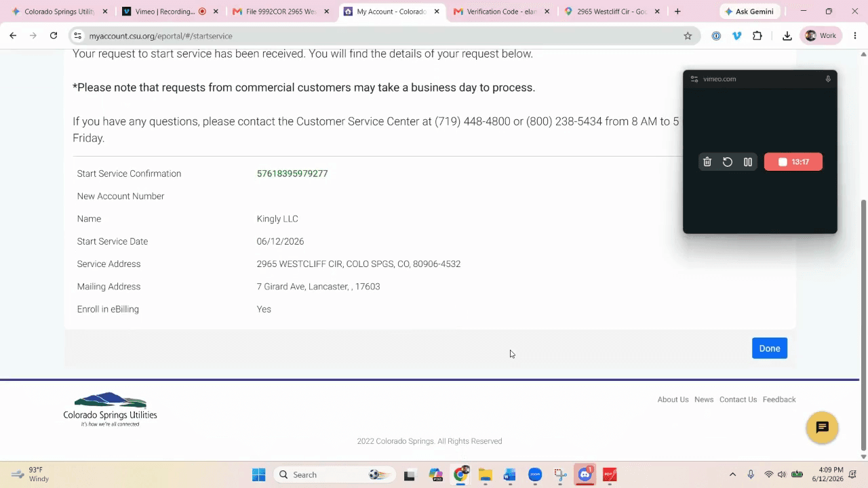Switch to the 2965 Westcliff Cir Google Maps tab
This screenshot has width=868, height=488.
[612, 12]
